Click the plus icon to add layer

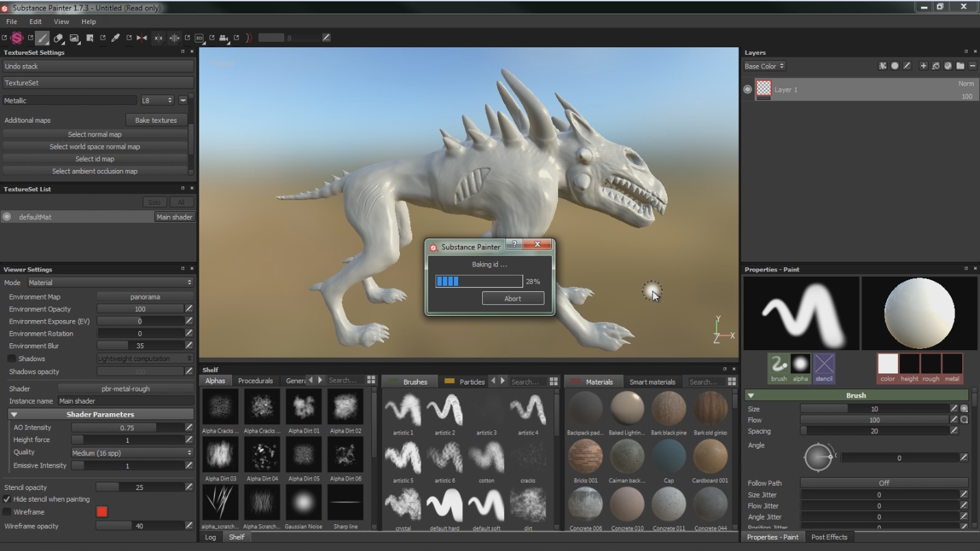(923, 66)
